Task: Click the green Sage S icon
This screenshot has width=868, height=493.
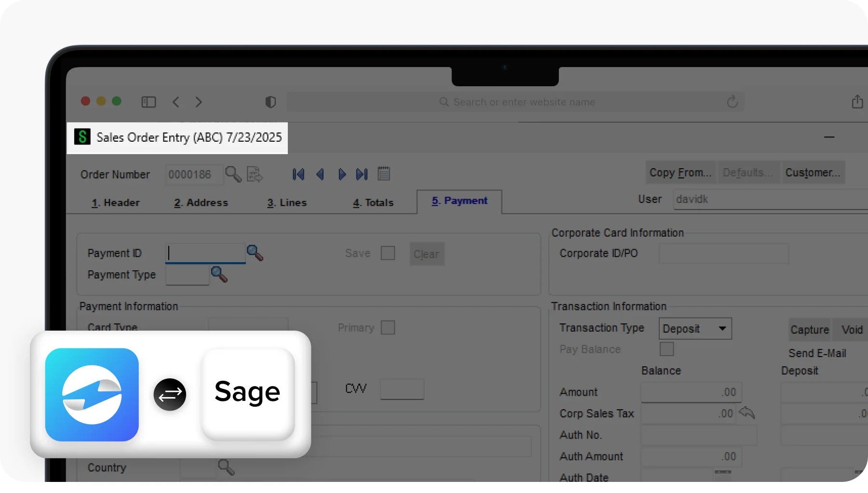Action: [82, 137]
